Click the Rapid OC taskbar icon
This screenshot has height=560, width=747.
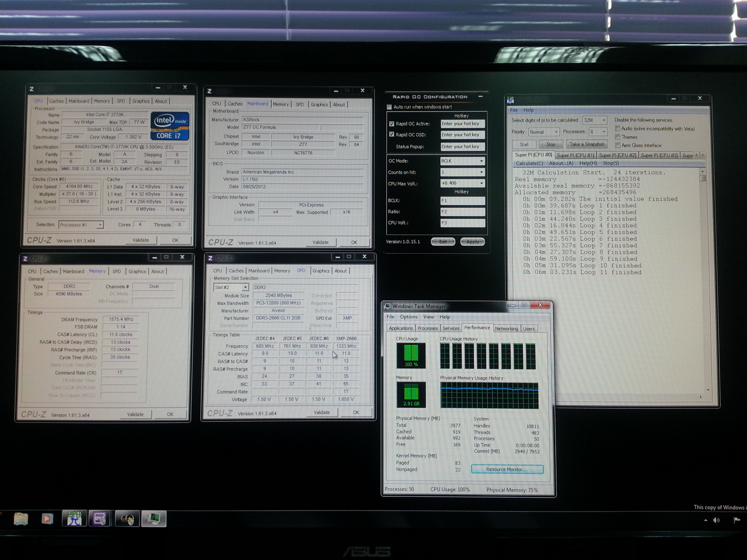[x=127, y=518]
